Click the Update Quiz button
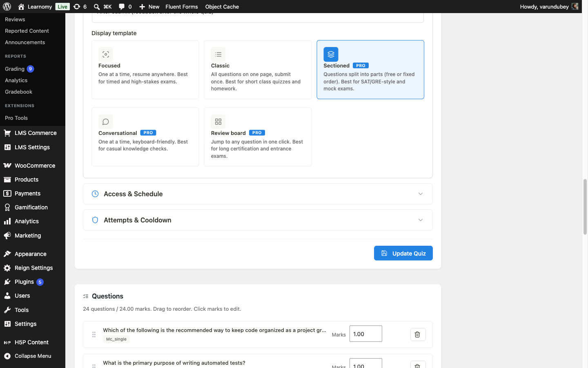Image resolution: width=588 pixels, height=368 pixels. pyautogui.click(x=403, y=253)
